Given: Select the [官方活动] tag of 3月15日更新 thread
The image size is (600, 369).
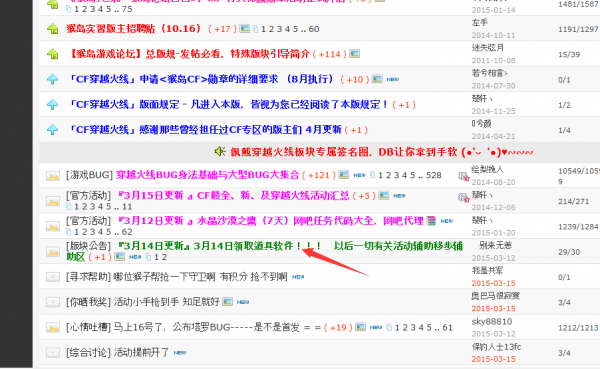Looking at the screenshot, I should pos(89,196).
